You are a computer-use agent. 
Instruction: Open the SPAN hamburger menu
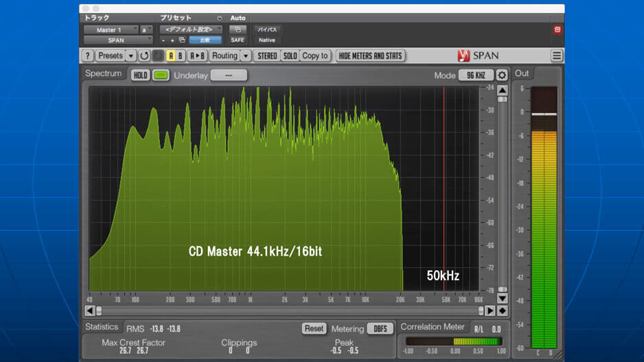click(557, 56)
